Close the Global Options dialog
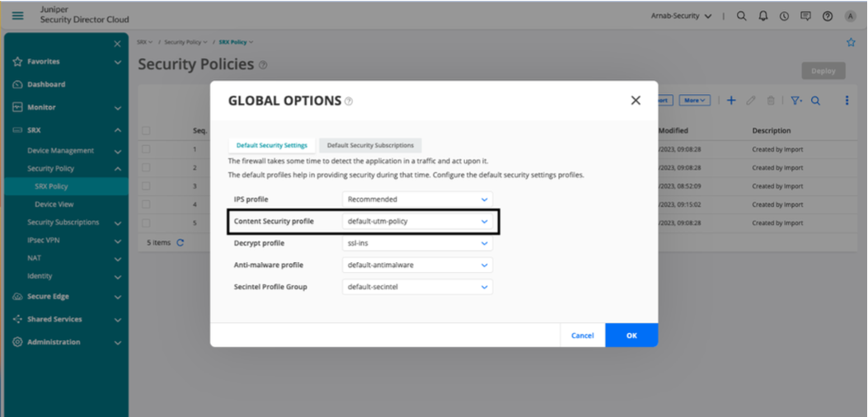 click(x=635, y=101)
